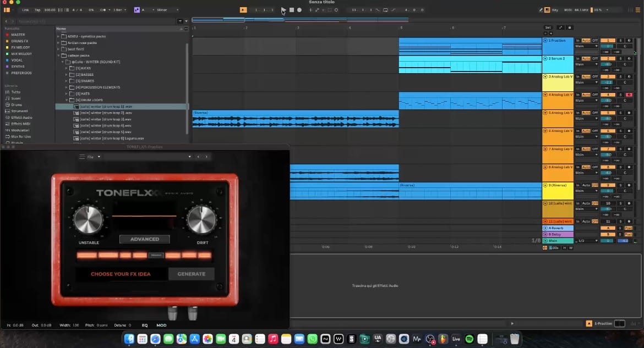Switch to EQ tab in TONEFLX footer
Screen dimensions: 644x348
coord(145,325)
